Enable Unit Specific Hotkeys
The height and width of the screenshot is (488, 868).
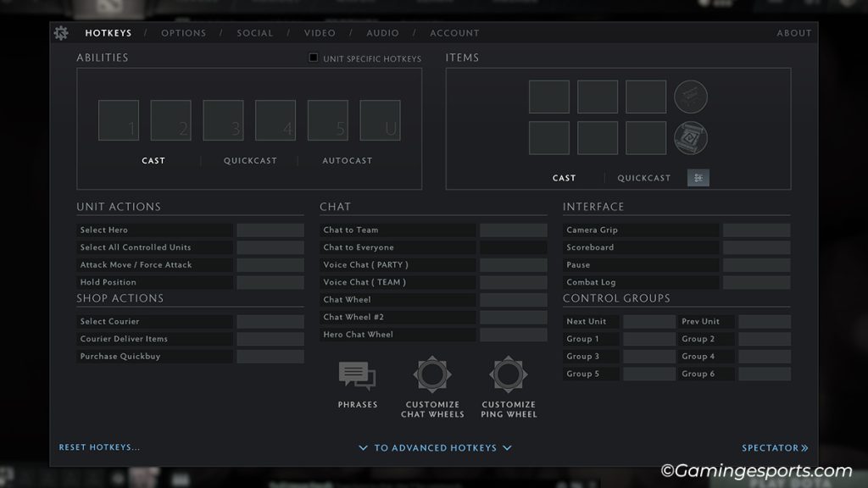pyautogui.click(x=313, y=58)
